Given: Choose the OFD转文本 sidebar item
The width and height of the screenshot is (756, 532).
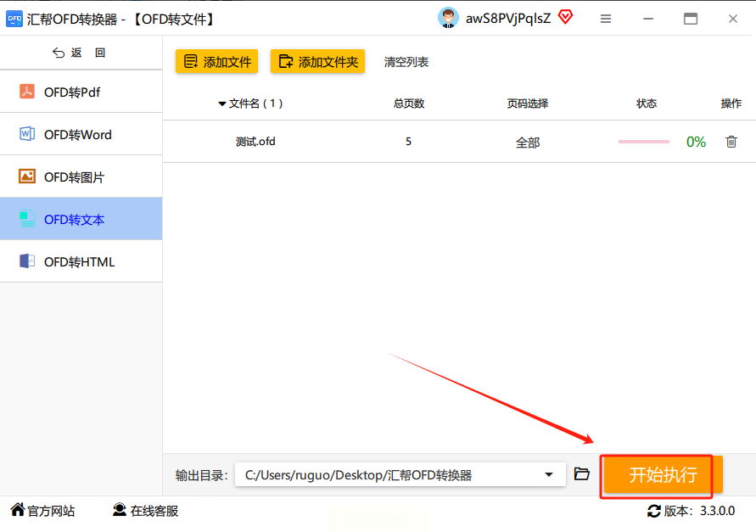Looking at the screenshot, I should pyautogui.click(x=81, y=219).
